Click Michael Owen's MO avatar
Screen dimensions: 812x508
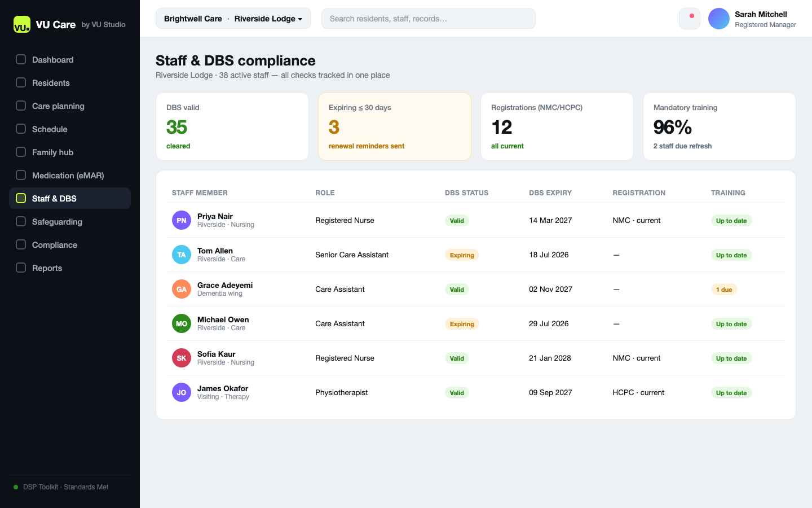182,323
